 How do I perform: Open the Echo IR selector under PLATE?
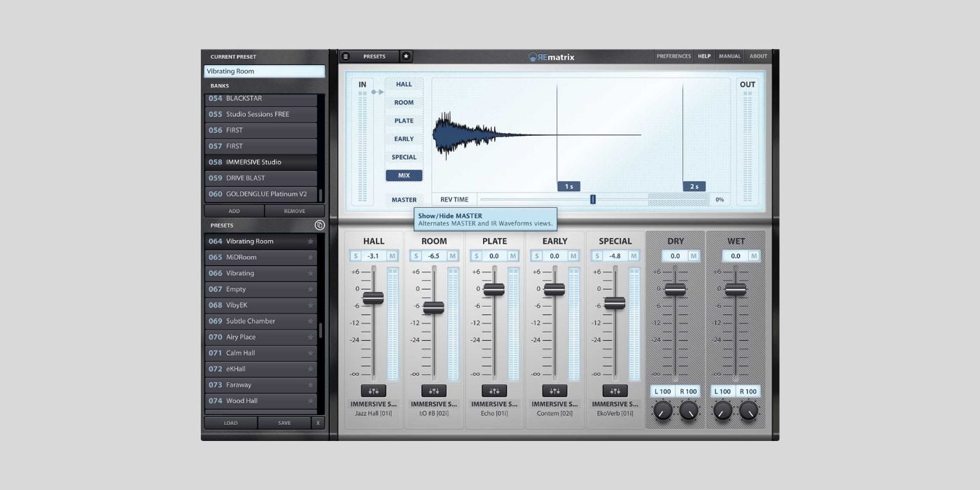pos(493,412)
